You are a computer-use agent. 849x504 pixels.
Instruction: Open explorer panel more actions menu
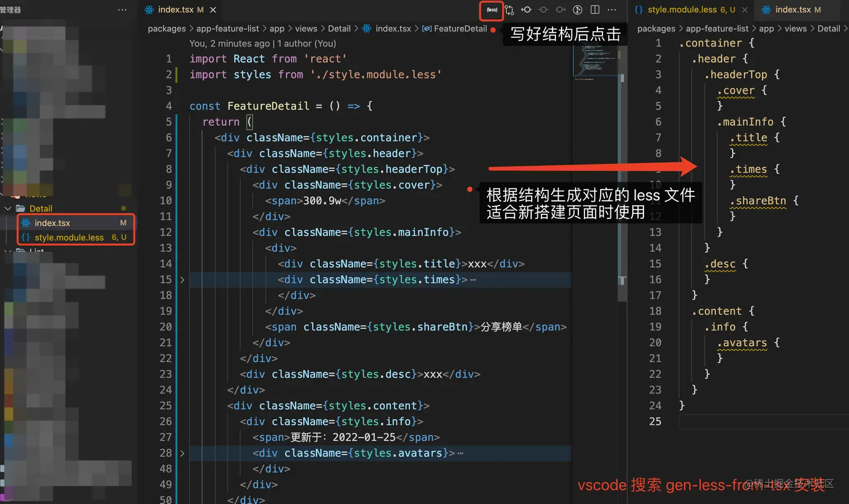122,10
